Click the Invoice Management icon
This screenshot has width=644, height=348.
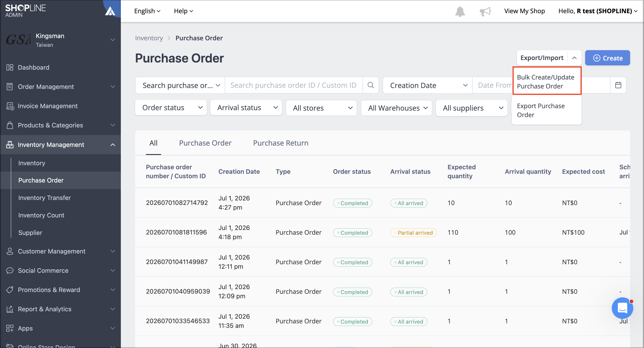pyautogui.click(x=10, y=106)
